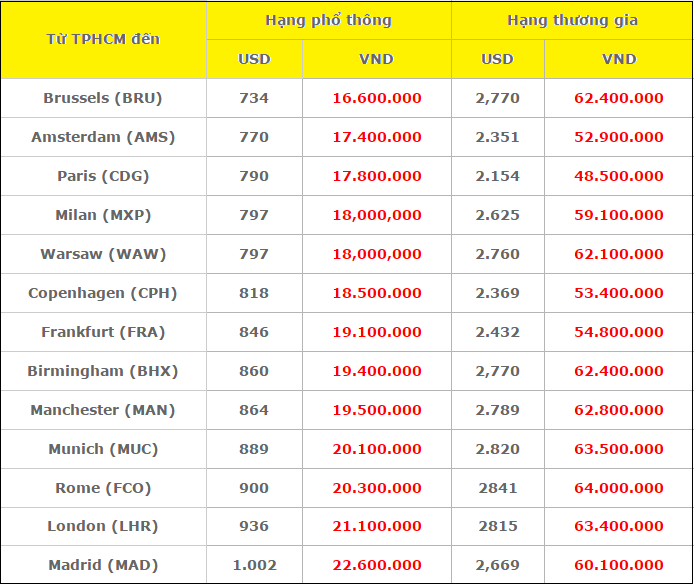Select Rome's 64.000.000 VND business price
Viewport: 694px width, 584px height.
(x=618, y=488)
